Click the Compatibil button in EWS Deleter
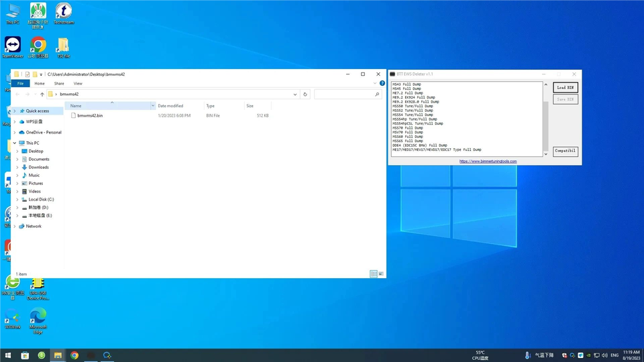The image size is (644, 362). (x=565, y=151)
